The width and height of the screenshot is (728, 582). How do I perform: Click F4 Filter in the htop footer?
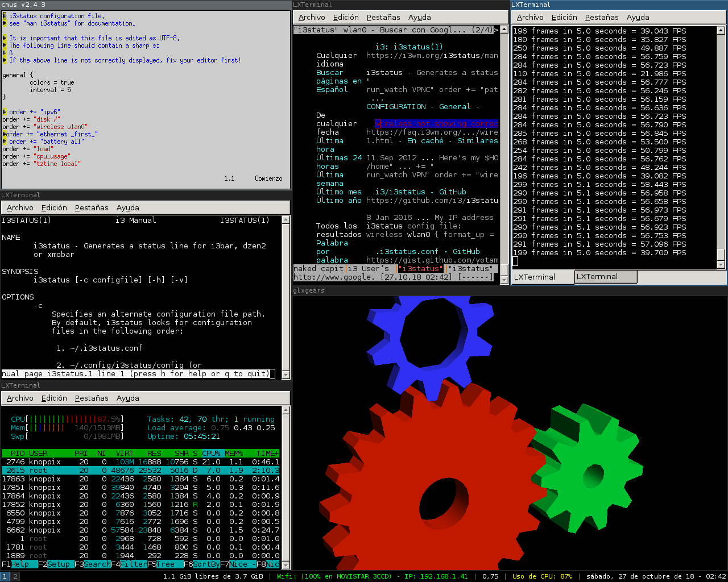129,564
